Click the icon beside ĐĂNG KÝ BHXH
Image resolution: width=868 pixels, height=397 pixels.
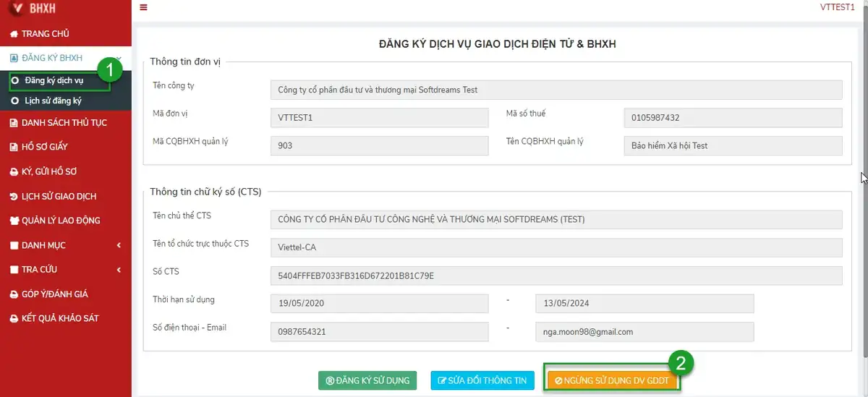click(x=14, y=58)
